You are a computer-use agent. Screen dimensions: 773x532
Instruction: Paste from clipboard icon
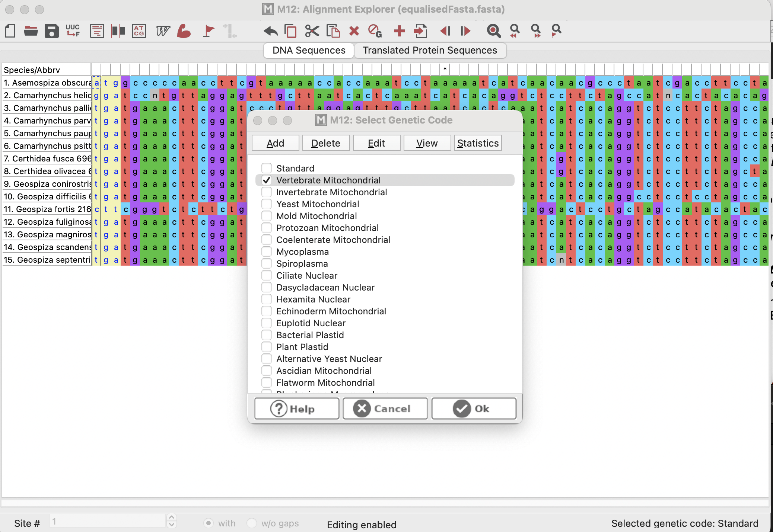point(333,31)
